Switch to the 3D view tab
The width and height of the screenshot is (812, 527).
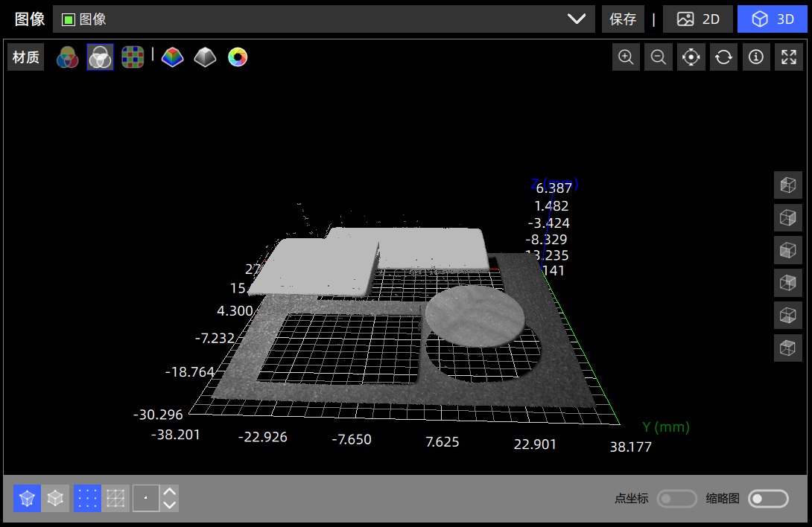[772, 19]
